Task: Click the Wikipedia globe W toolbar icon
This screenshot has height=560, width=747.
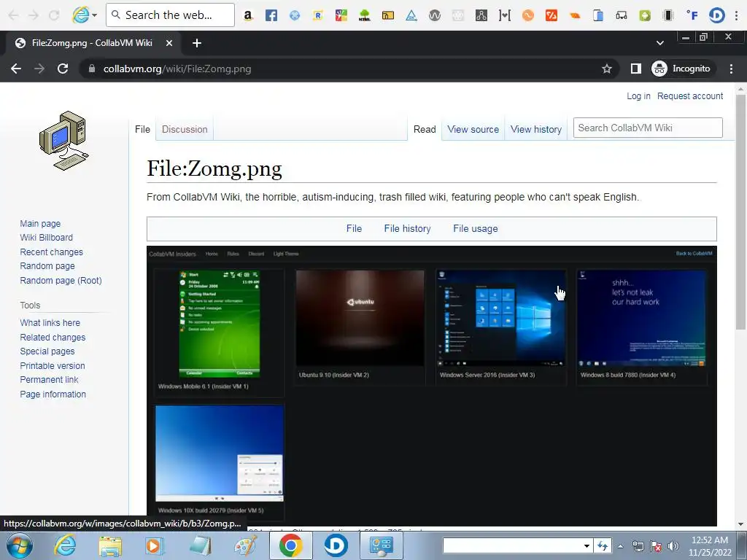Action: (435, 15)
